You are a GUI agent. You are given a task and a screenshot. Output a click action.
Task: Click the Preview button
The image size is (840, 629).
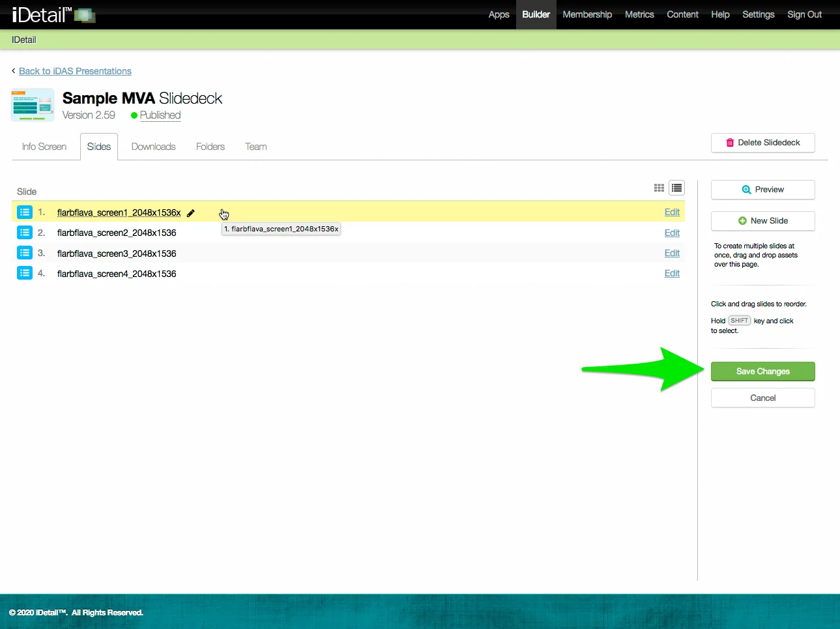pos(763,190)
